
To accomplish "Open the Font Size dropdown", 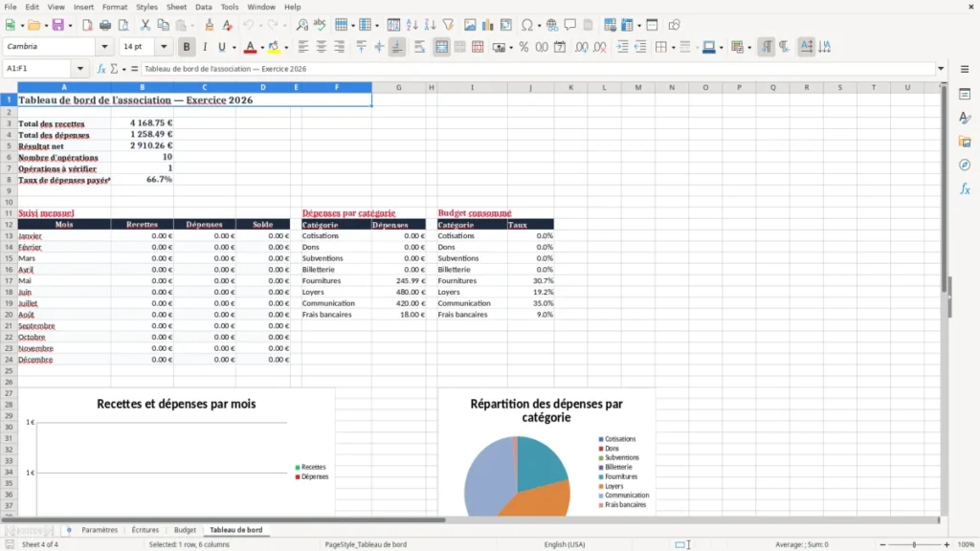I will (164, 47).
